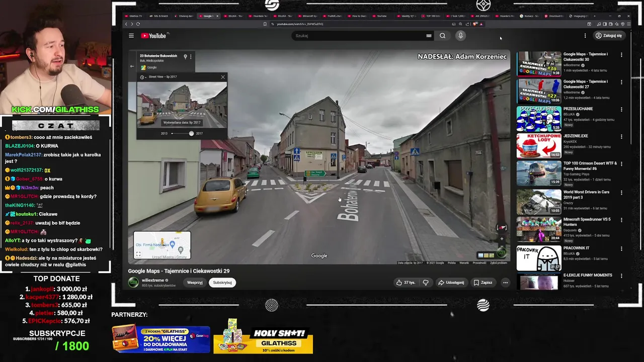Focus the Szukaj search field
Screen dimensions: 644x362
point(360,36)
